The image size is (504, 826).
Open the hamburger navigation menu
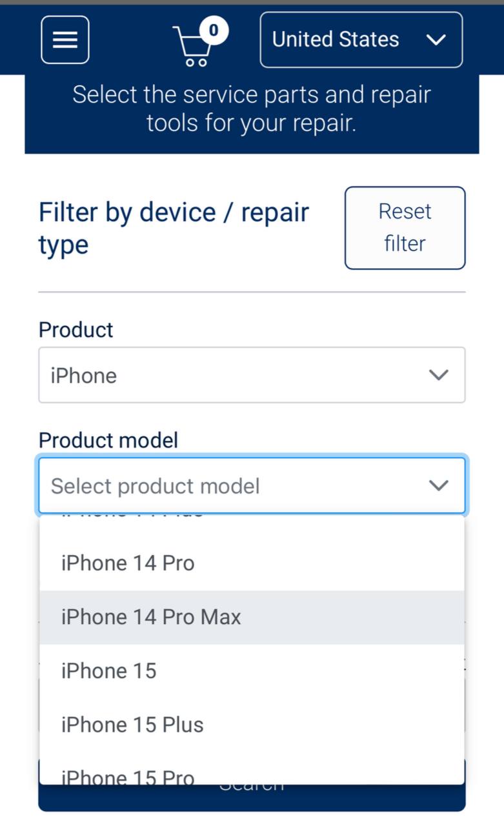pos(65,40)
